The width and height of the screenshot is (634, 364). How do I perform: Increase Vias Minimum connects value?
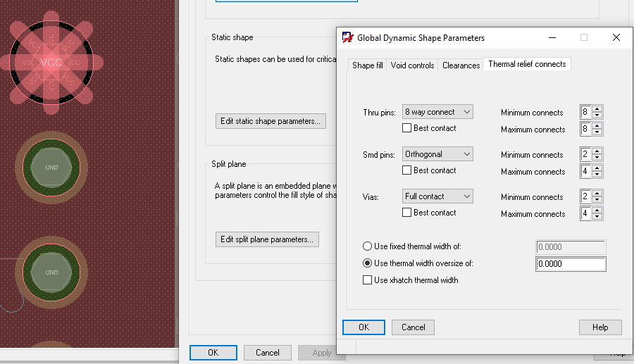click(x=597, y=193)
